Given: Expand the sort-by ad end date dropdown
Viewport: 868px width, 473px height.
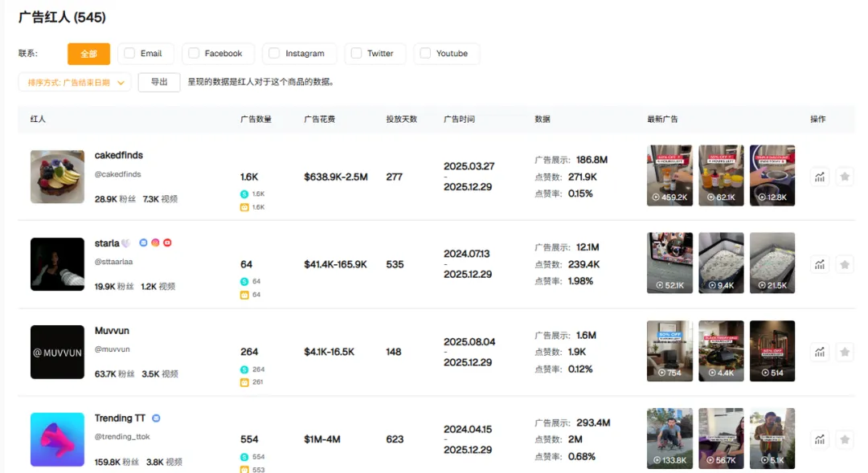Looking at the screenshot, I should (74, 82).
